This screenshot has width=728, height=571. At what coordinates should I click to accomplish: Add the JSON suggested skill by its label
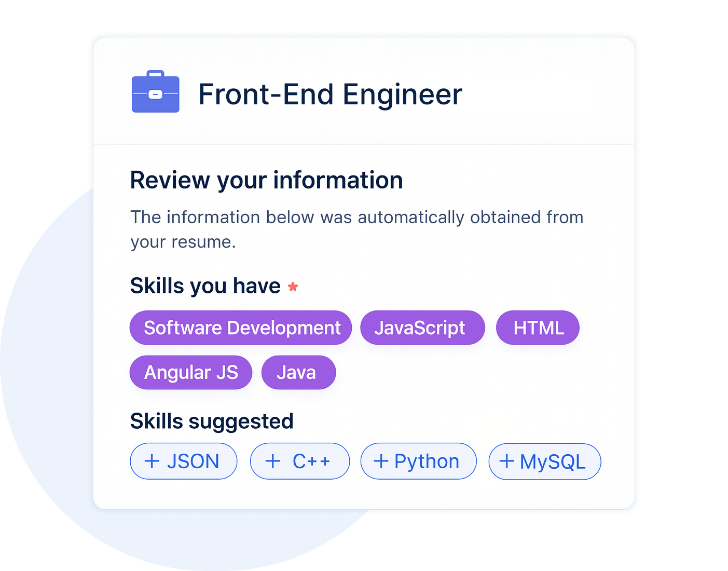click(x=193, y=461)
